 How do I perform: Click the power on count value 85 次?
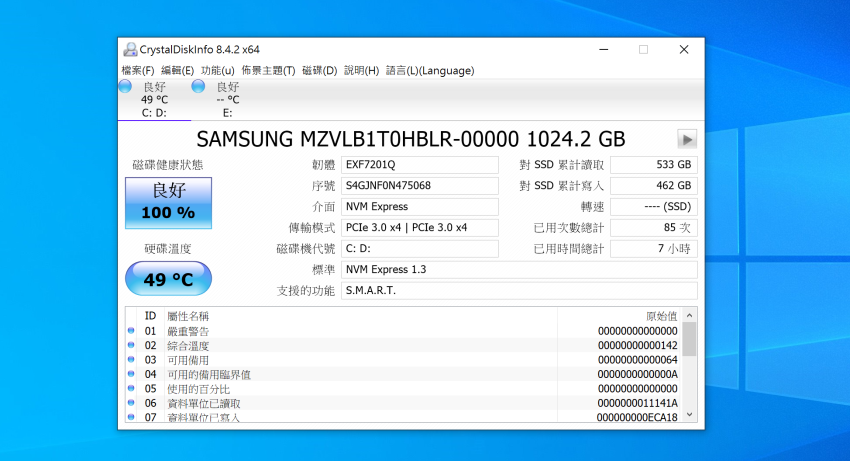click(x=654, y=228)
